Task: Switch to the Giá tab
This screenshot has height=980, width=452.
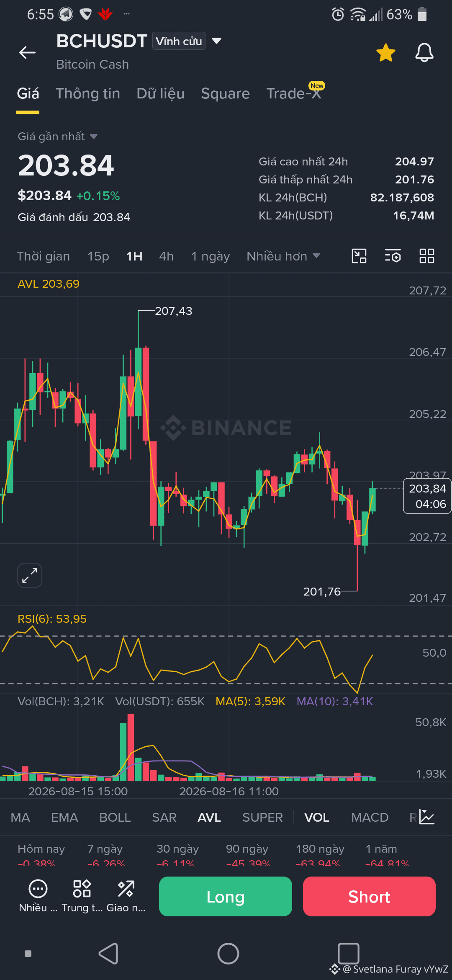Action: point(28,93)
